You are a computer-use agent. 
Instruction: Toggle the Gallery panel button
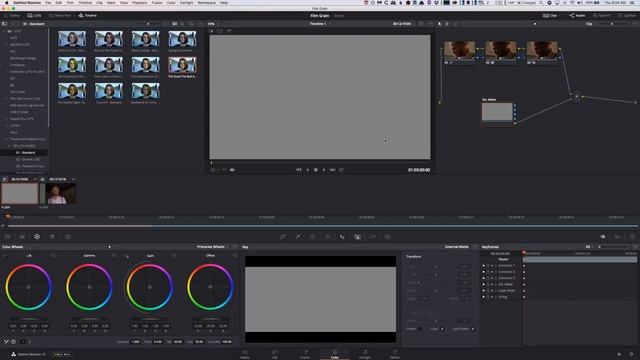(x=12, y=16)
